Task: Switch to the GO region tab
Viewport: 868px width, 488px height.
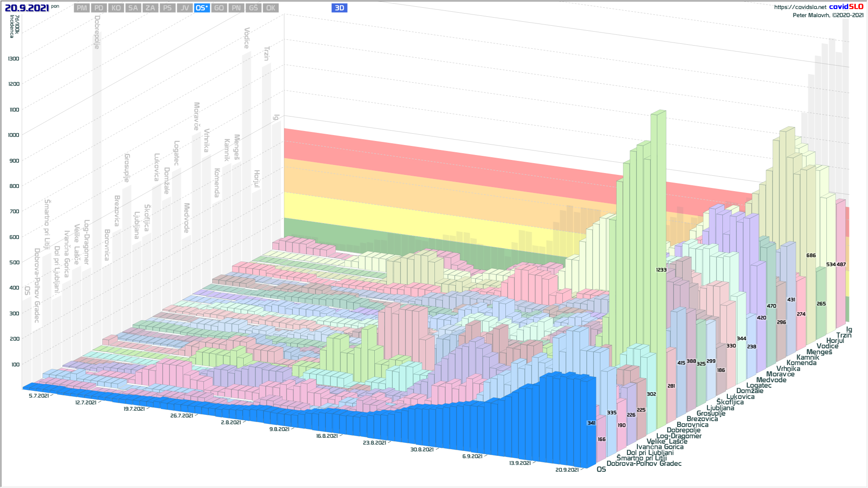Action: pyautogui.click(x=219, y=8)
